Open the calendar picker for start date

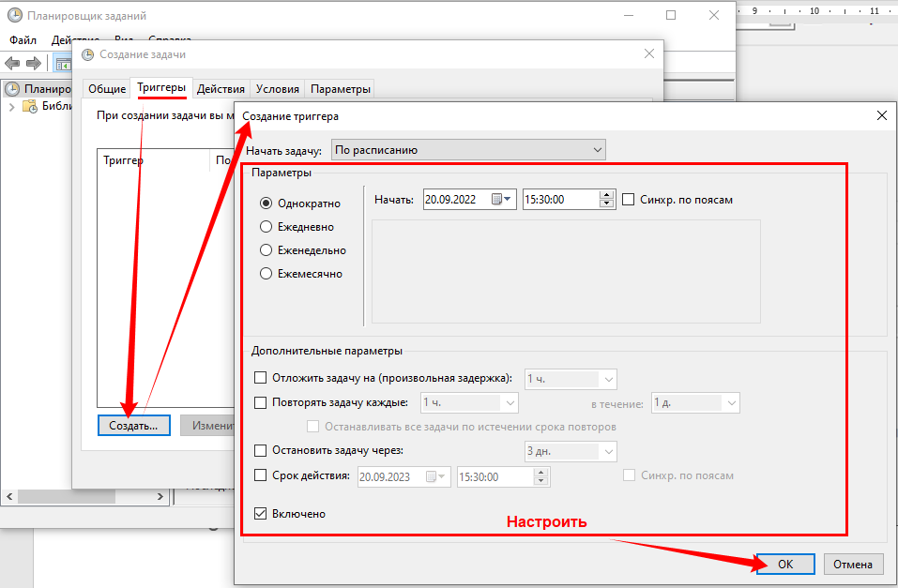click(508, 199)
